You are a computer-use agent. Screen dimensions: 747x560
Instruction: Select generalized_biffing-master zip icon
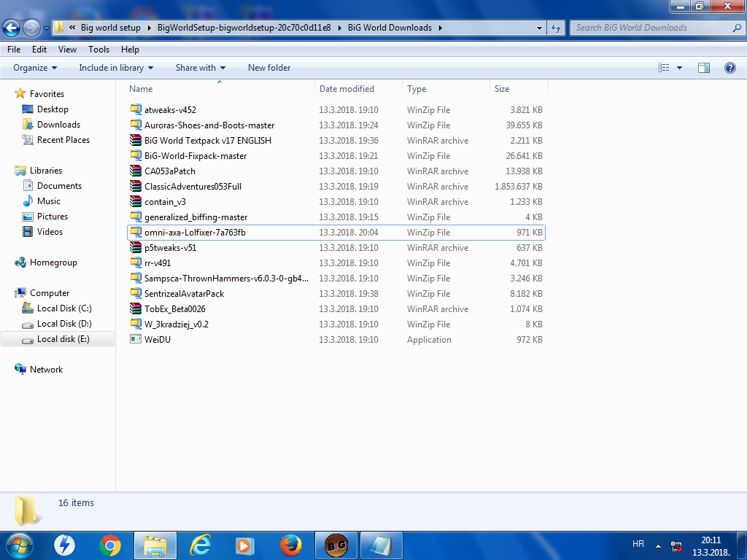136,217
